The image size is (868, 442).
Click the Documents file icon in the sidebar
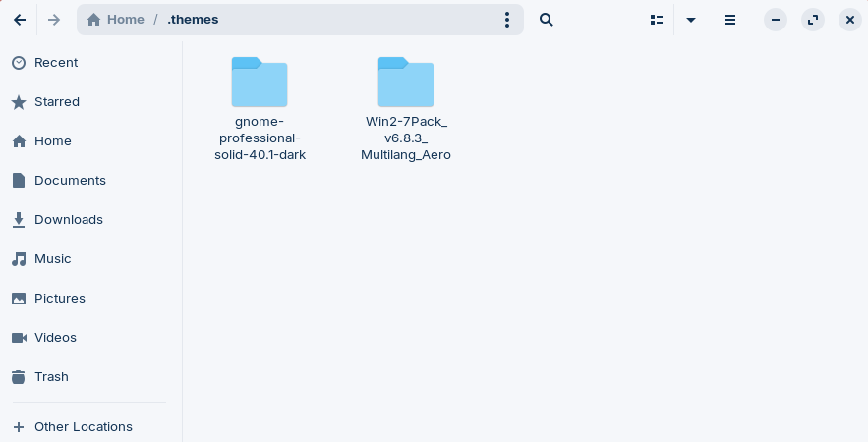coord(19,181)
